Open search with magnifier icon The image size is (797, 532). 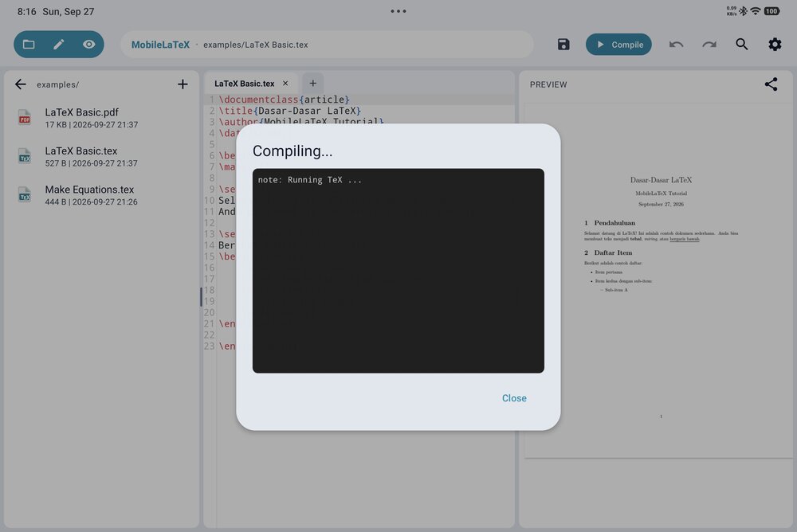click(741, 45)
